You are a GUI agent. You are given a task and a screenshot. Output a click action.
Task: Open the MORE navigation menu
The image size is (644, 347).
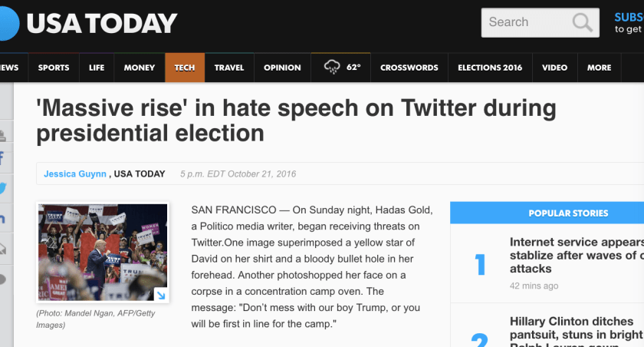[x=599, y=68]
